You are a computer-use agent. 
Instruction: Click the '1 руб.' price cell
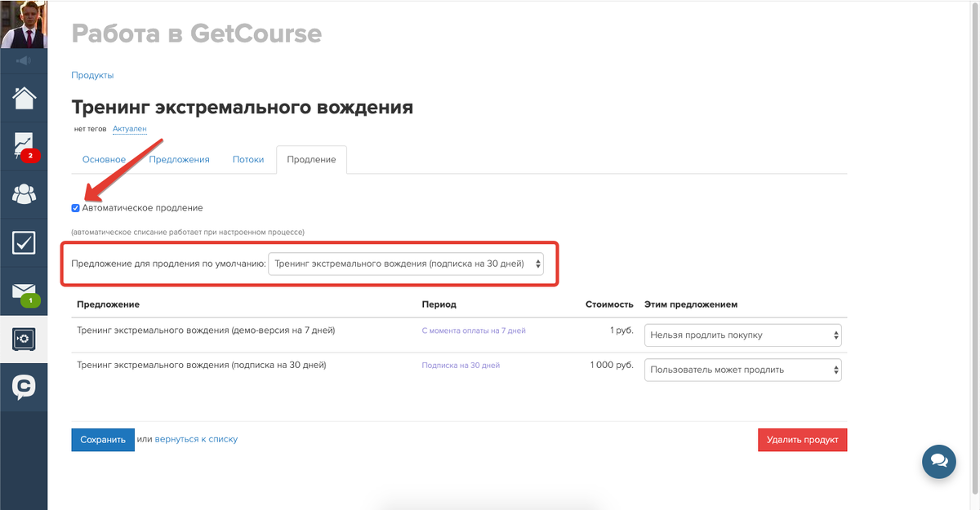coord(621,330)
